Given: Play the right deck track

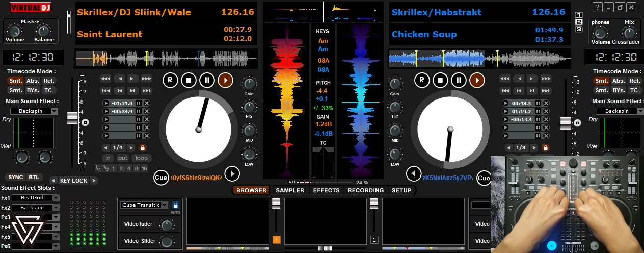Looking at the screenshot, I should point(476,80).
